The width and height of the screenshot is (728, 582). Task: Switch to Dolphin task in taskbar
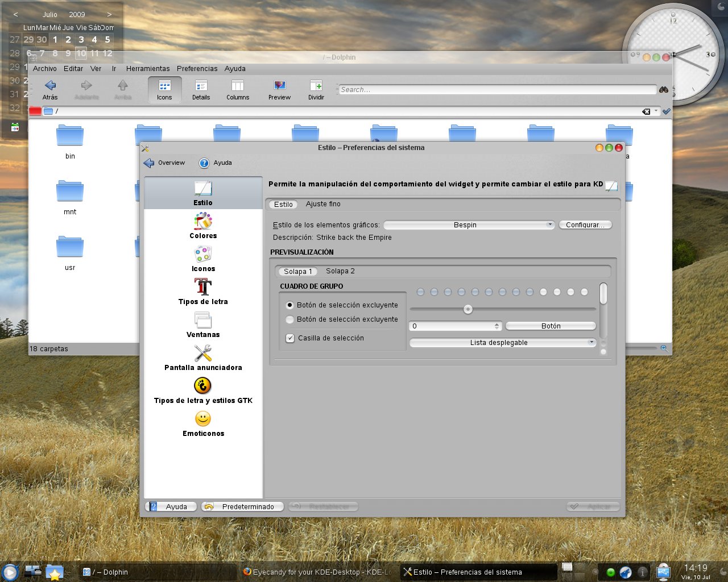(157, 572)
